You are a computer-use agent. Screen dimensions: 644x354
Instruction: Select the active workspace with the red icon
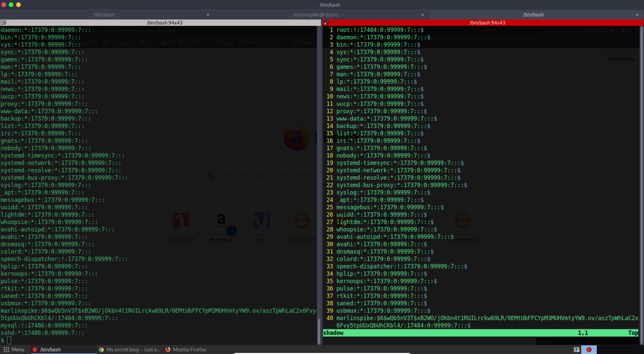589,349
